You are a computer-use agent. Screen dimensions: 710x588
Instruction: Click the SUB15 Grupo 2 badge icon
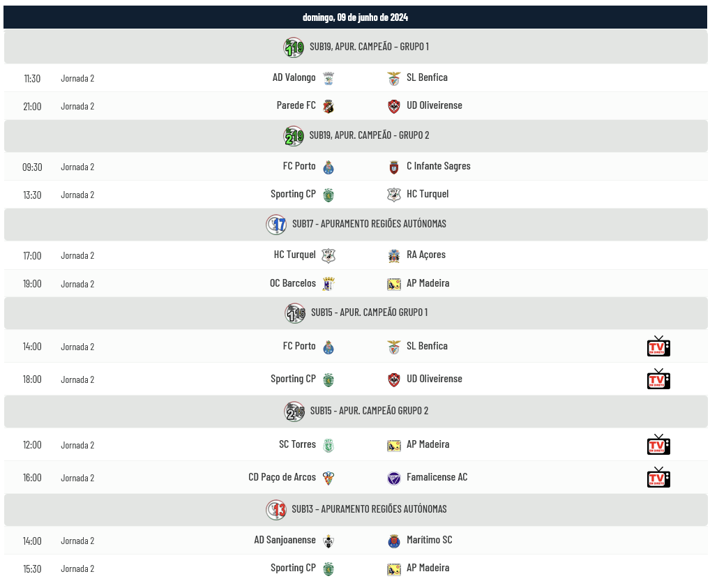294,412
